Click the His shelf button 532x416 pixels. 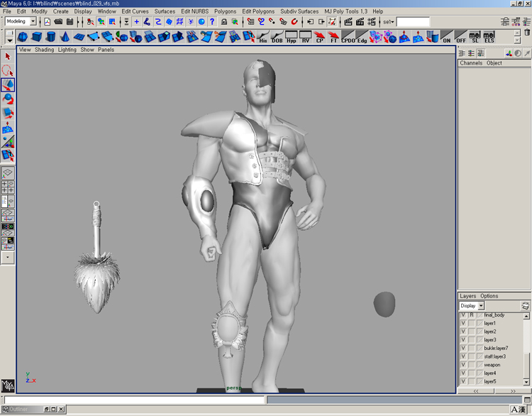pyautogui.click(x=263, y=37)
